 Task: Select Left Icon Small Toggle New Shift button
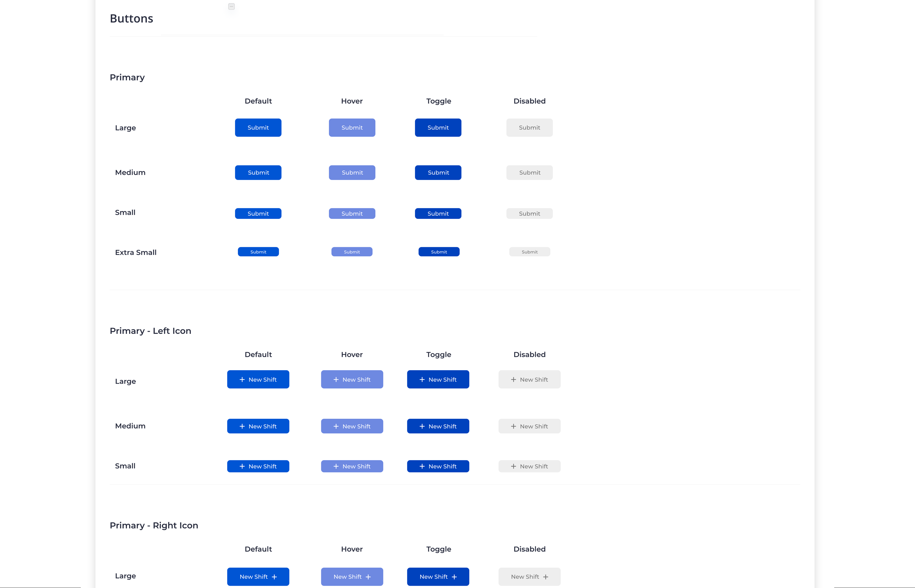[x=438, y=466]
